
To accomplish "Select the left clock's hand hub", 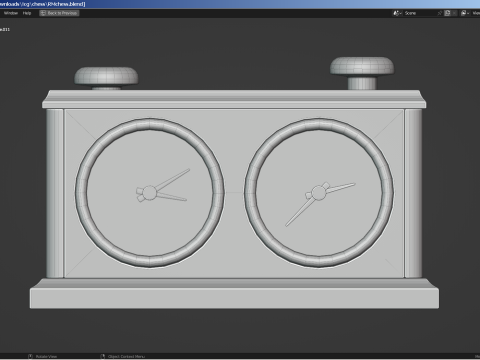I will click(149, 193).
